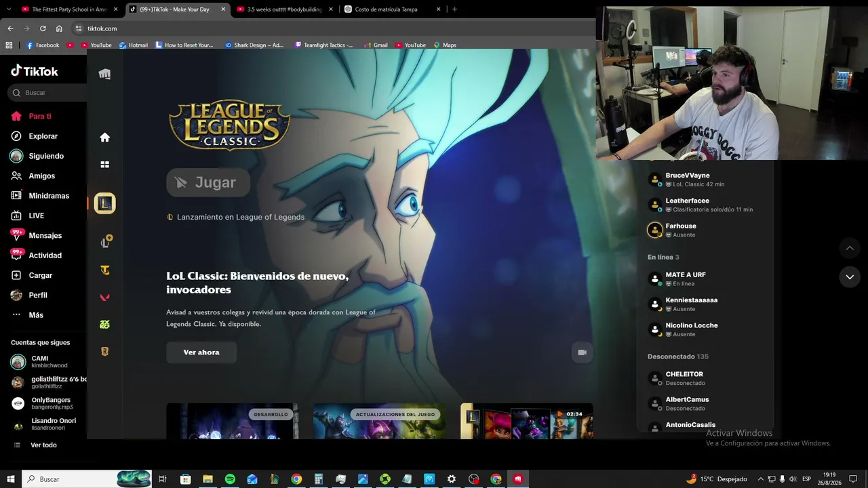Select Siguiendo feed in TikTok
This screenshot has width=868, height=488.
pos(37,156)
